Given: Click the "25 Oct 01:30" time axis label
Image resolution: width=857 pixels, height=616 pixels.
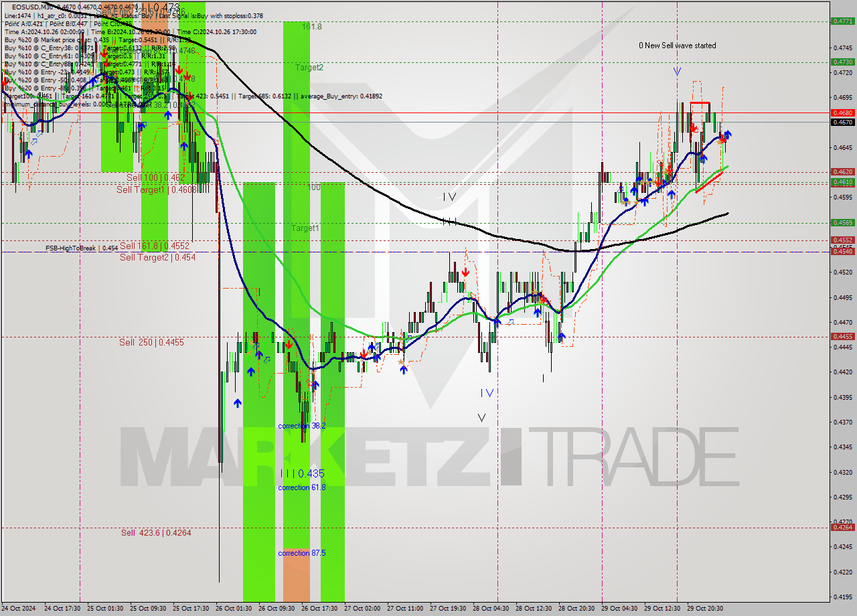Looking at the screenshot, I should click(x=105, y=609).
